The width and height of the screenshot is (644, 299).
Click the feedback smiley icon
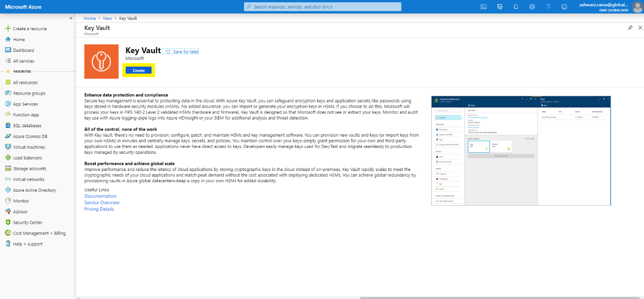coord(564,7)
